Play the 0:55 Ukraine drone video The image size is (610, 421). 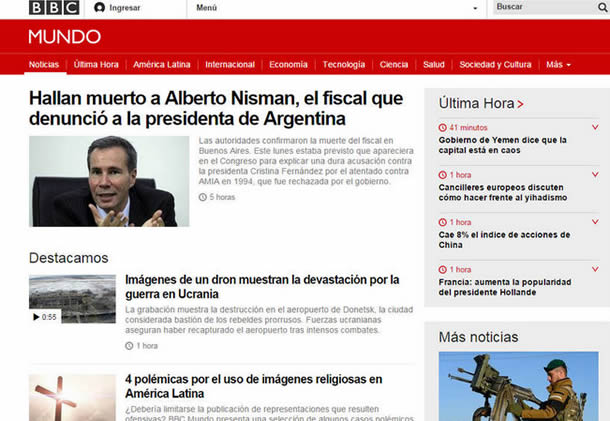tap(45, 317)
